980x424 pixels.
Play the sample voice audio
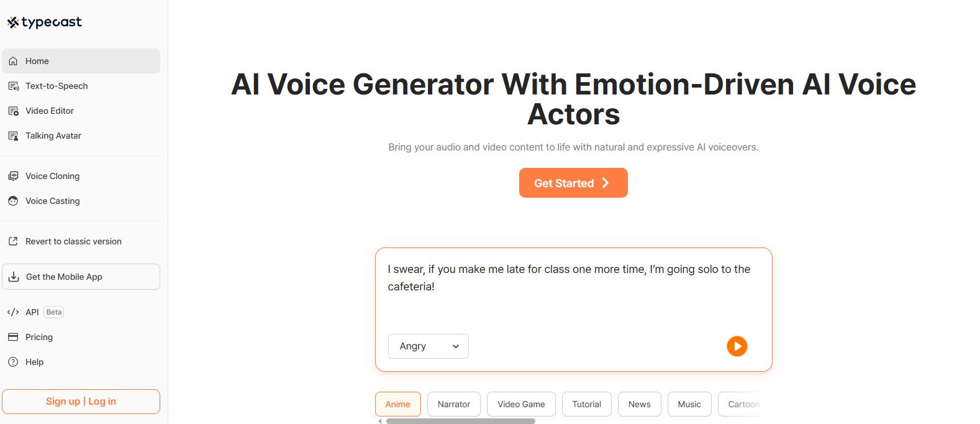click(737, 346)
